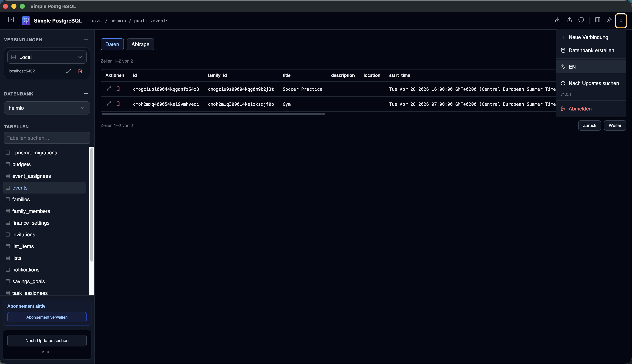Click cell cmogziubl00044kqgdnfz64z3
The image size is (632, 364).
[x=166, y=89]
